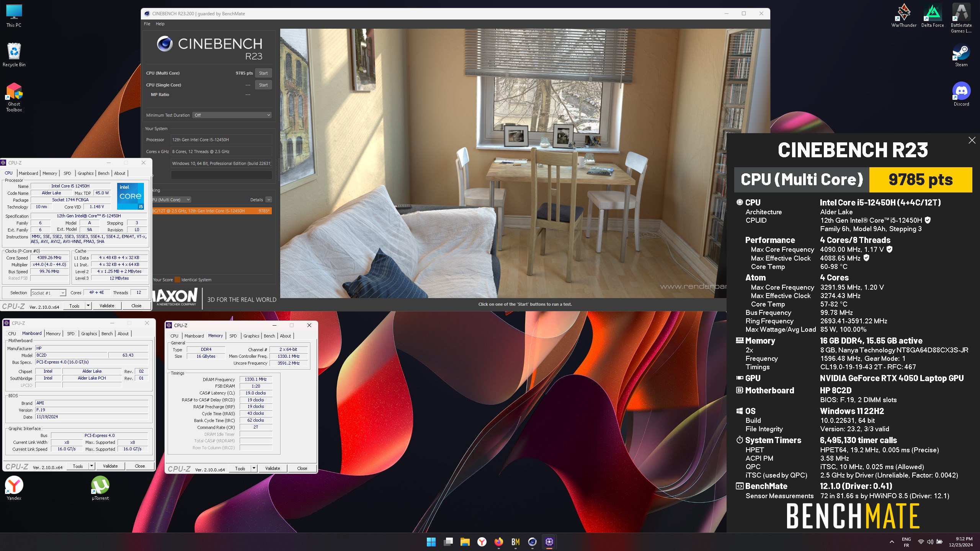Open CPU tab in Mainboard CPU-Z window

12,334
